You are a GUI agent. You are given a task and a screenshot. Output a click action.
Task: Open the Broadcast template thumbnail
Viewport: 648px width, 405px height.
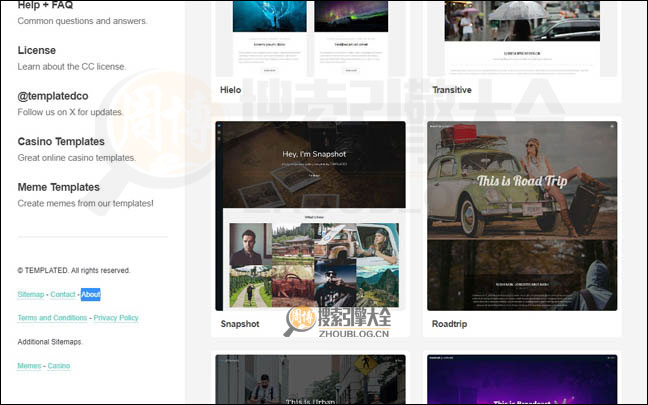tap(521, 380)
